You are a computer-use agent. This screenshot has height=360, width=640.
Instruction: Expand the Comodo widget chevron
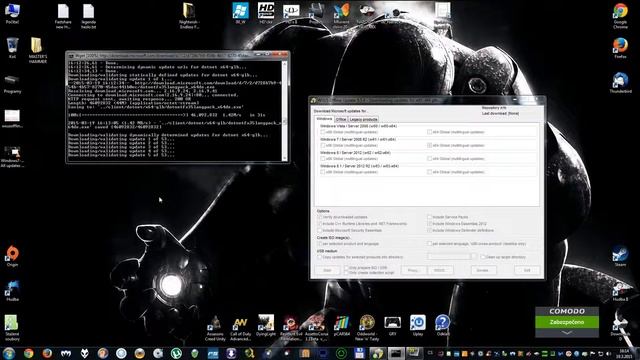(x=567, y=333)
